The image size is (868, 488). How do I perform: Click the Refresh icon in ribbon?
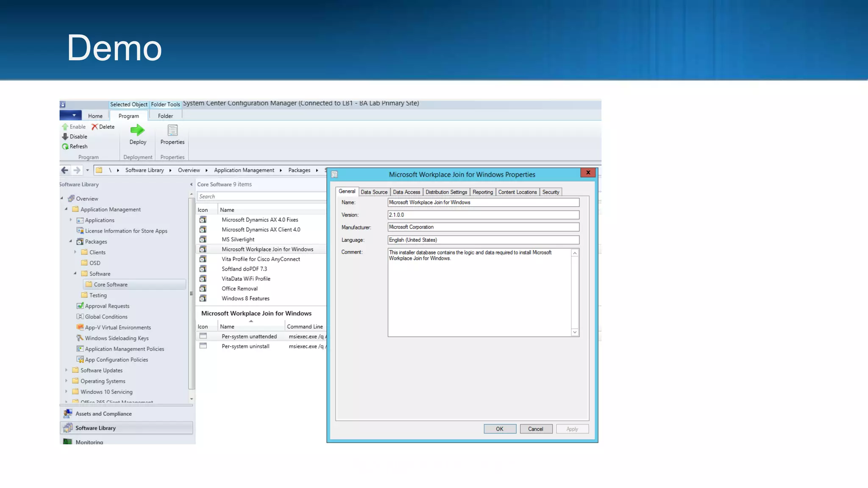[65, 147]
